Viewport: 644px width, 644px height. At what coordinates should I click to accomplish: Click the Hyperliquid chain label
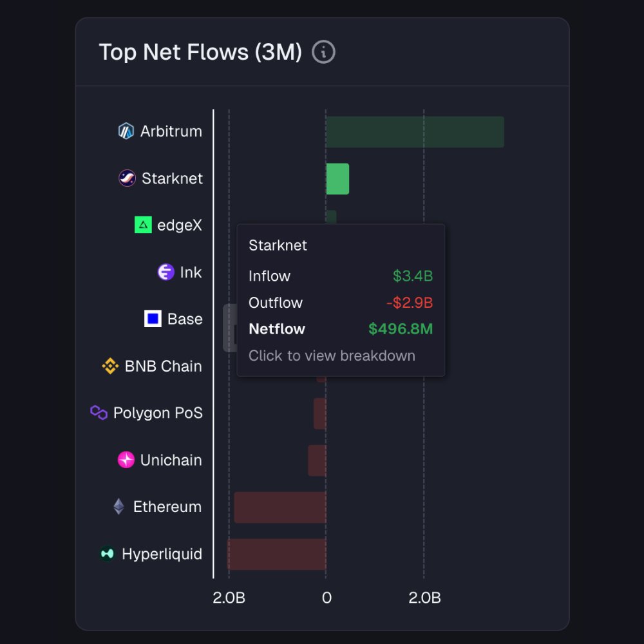tap(162, 554)
